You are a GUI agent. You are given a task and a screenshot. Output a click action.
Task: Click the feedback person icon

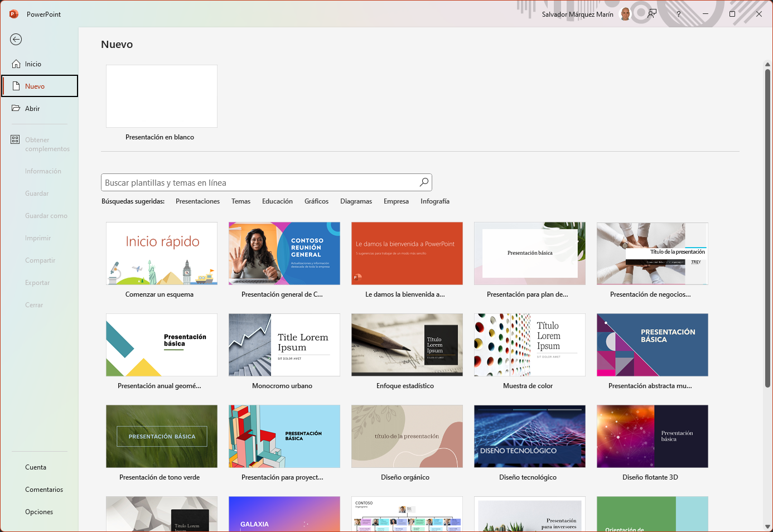coord(651,14)
